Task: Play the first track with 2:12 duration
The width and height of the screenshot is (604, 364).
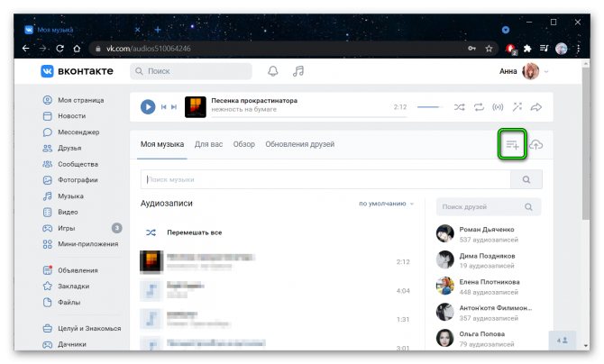Action: click(151, 262)
